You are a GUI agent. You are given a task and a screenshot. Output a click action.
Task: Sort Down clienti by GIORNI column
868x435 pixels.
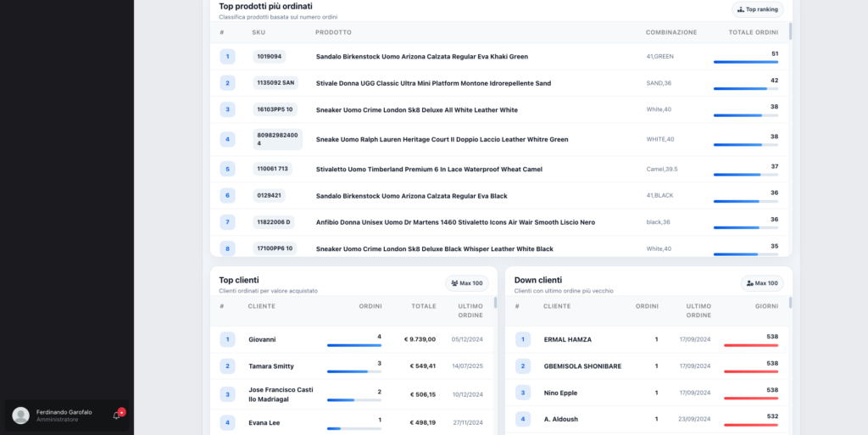(765, 306)
